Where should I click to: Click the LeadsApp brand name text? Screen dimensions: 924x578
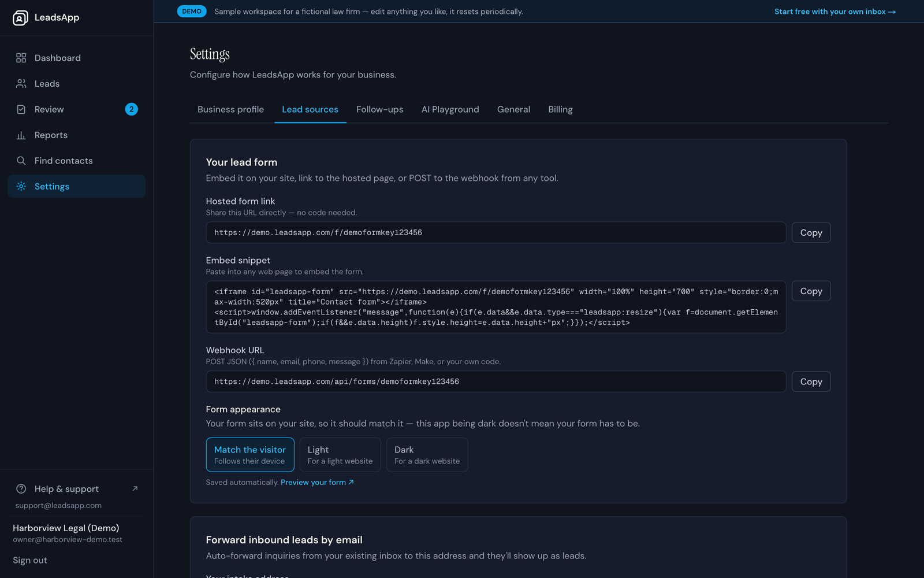pyautogui.click(x=57, y=17)
